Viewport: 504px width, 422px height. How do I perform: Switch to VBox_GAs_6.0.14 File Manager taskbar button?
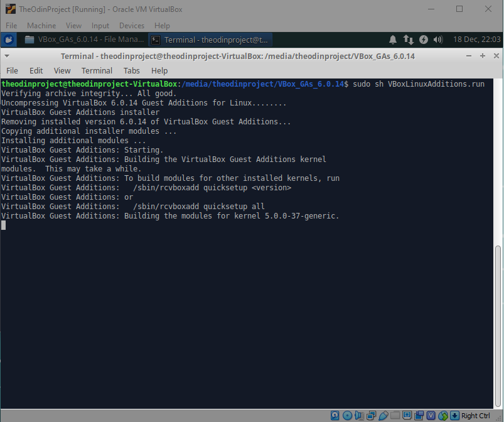[x=83, y=40]
